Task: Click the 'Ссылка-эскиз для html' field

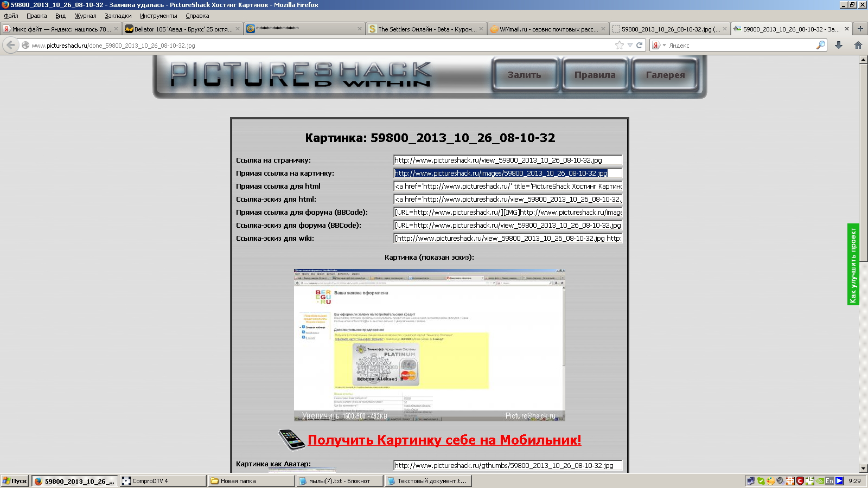Action: pos(508,199)
